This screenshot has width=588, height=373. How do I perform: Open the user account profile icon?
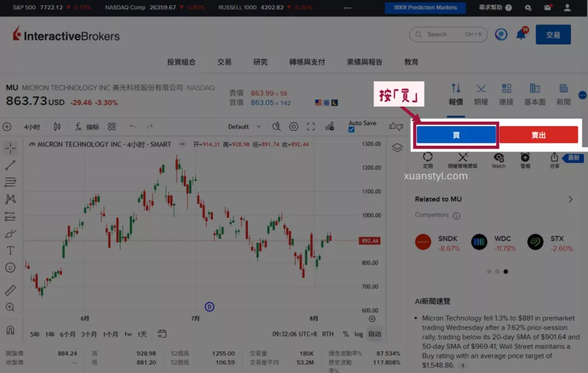(x=567, y=7)
